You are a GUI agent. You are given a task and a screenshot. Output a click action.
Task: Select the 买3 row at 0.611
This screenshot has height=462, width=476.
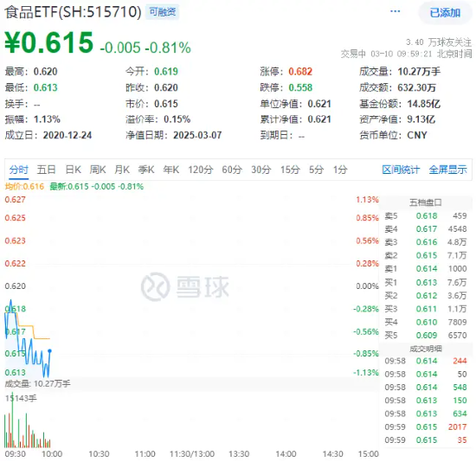pyautogui.click(x=426, y=309)
